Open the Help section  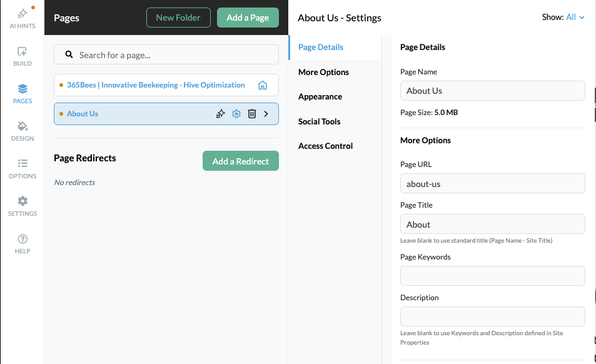pos(22,245)
